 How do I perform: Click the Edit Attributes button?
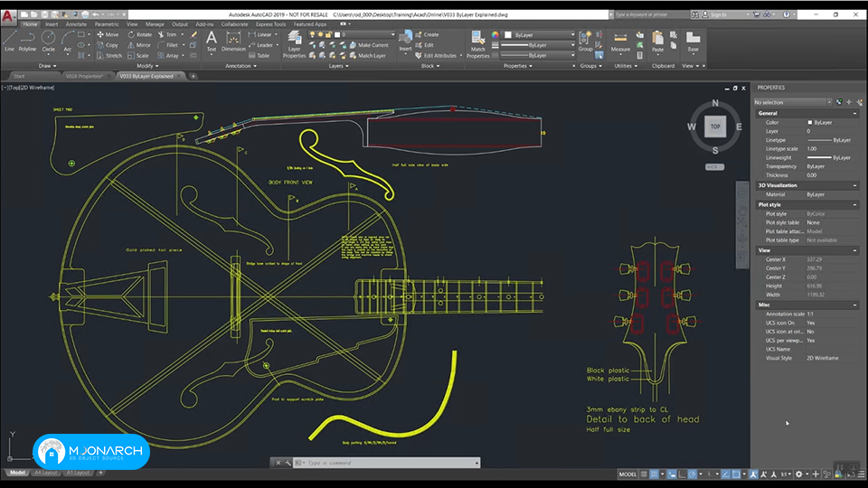pos(436,55)
